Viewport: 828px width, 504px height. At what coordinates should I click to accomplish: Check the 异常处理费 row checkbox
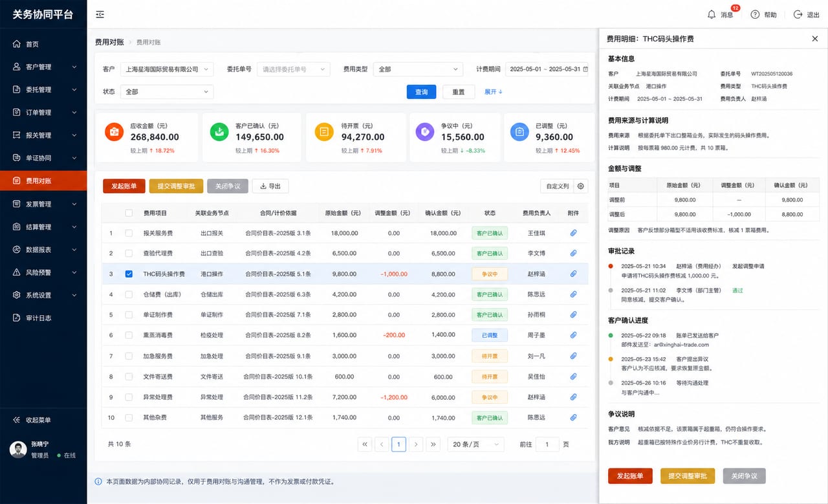point(129,397)
